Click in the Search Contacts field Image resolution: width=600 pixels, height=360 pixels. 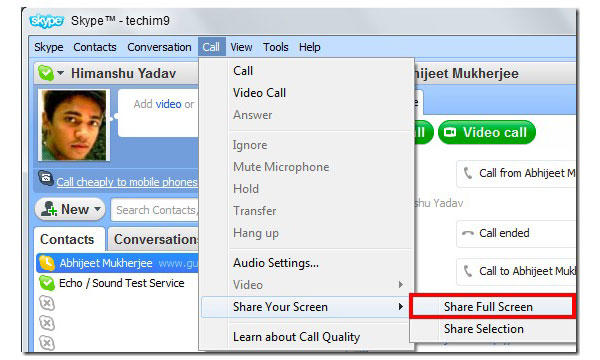click(155, 210)
